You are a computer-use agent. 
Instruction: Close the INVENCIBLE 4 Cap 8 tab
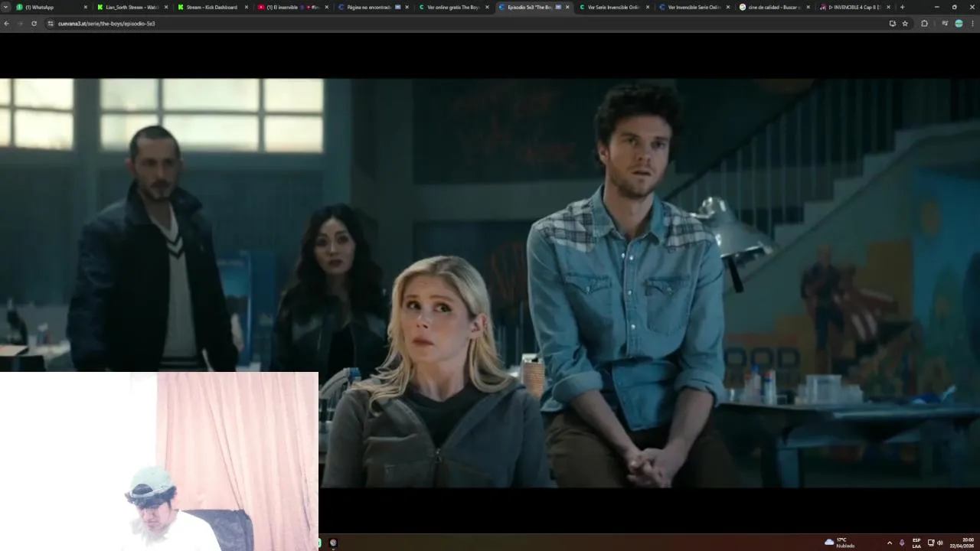coord(888,7)
